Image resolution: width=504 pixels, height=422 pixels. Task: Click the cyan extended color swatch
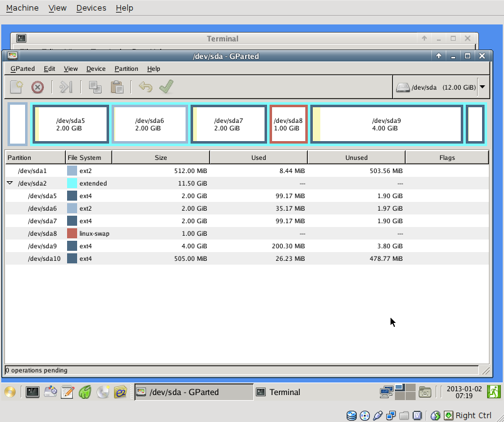tap(72, 183)
